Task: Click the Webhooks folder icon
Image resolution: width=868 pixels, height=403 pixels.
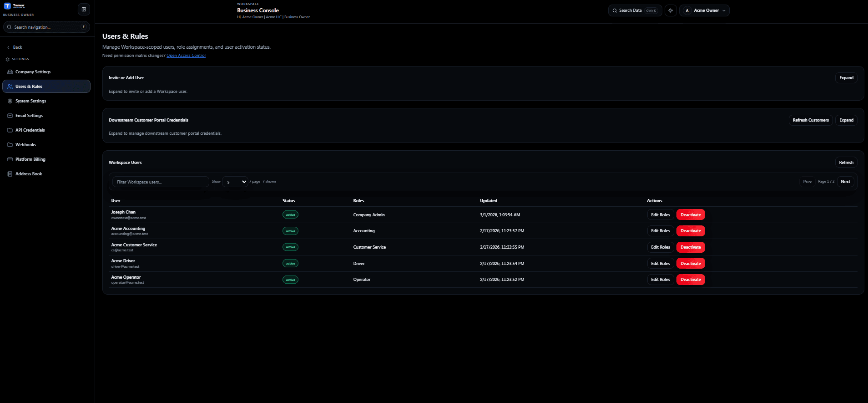Action: pyautogui.click(x=10, y=145)
